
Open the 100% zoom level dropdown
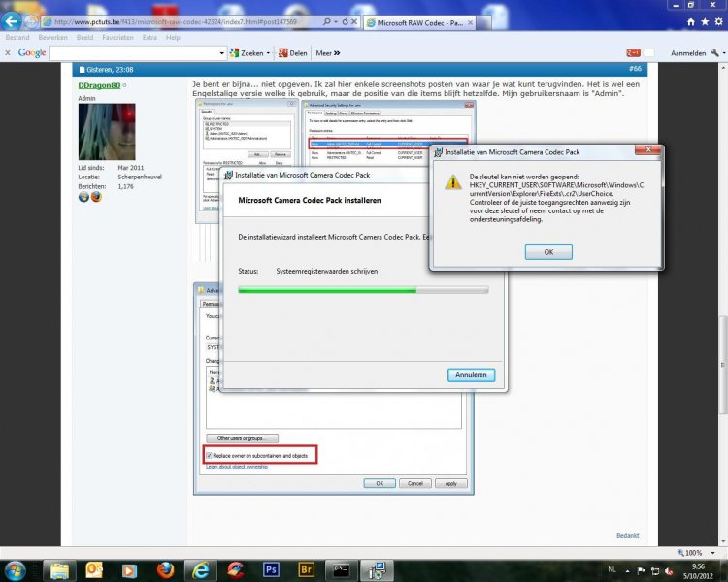pyautogui.click(x=713, y=553)
